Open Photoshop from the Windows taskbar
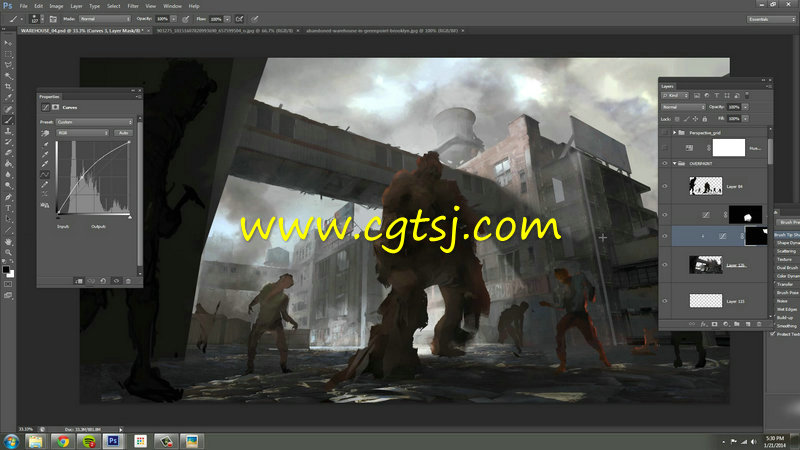 (x=113, y=441)
